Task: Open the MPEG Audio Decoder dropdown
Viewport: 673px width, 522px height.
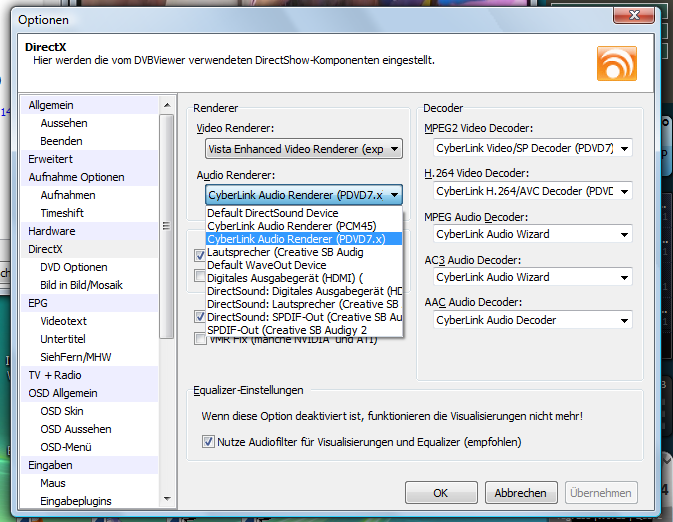Action: coord(532,234)
